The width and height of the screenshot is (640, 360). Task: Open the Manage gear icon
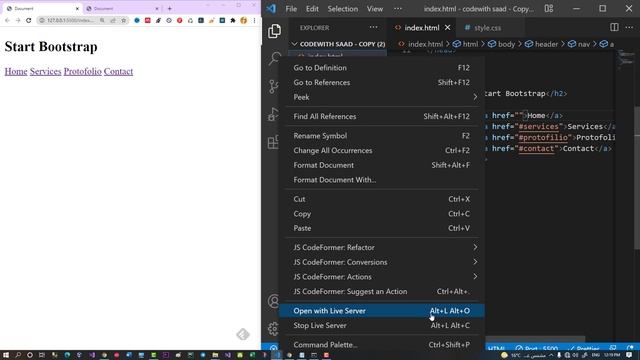point(273,328)
